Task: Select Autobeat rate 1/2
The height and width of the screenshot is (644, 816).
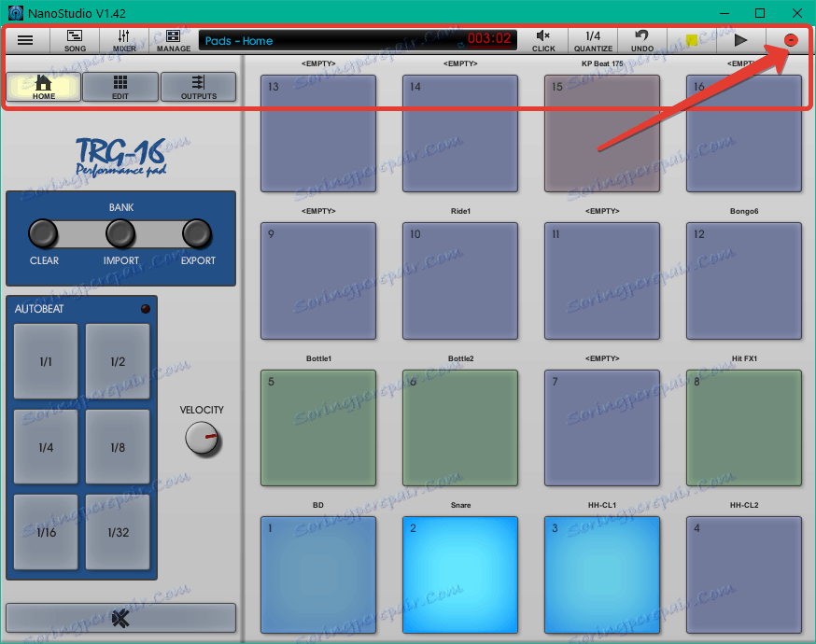Action: pyautogui.click(x=118, y=361)
